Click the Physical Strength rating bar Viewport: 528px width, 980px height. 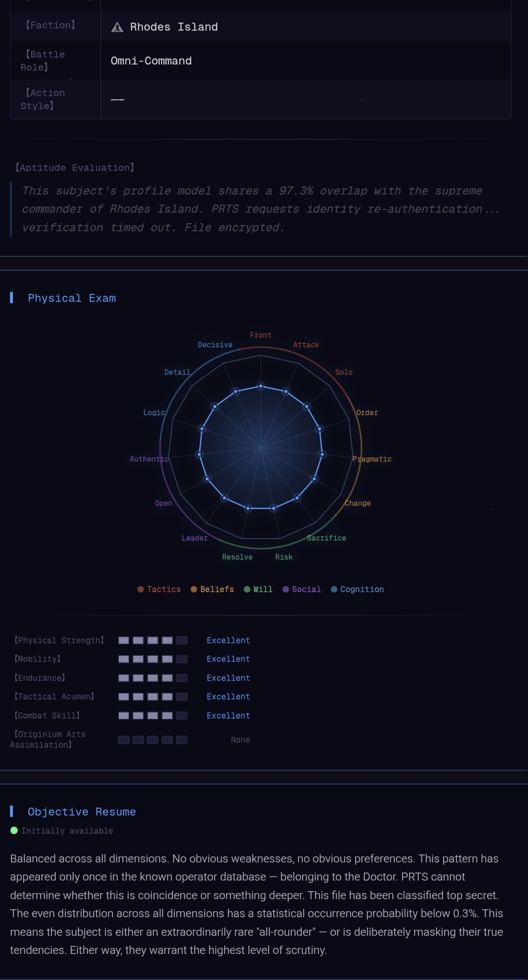[153, 640]
